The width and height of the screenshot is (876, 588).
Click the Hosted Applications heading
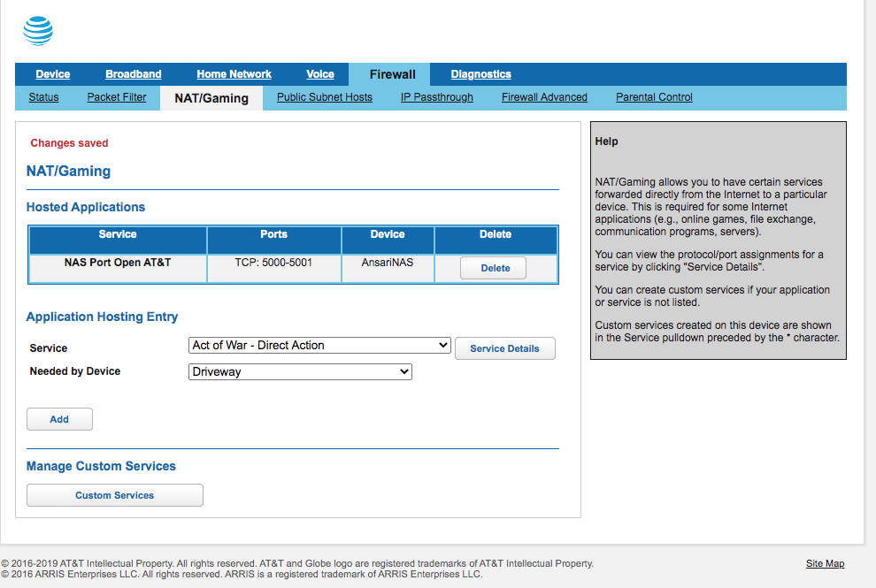point(86,207)
